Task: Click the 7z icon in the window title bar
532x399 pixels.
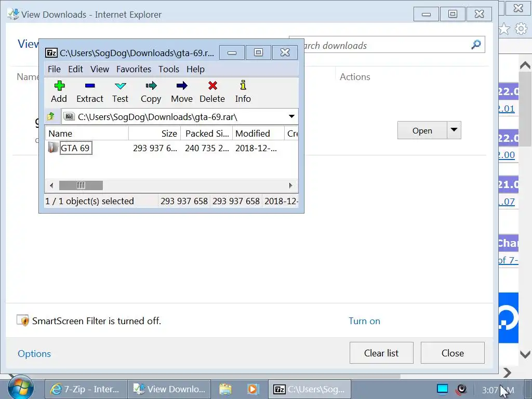Action: tap(51, 53)
